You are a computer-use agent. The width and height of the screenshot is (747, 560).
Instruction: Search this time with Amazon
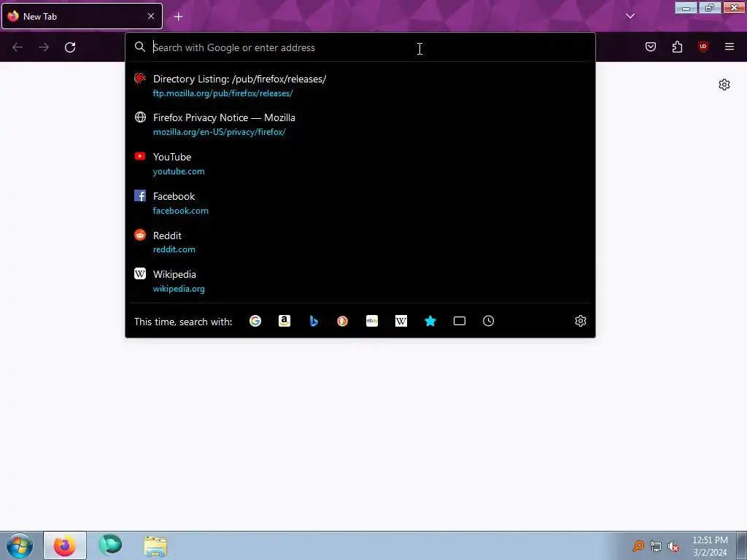tap(285, 321)
